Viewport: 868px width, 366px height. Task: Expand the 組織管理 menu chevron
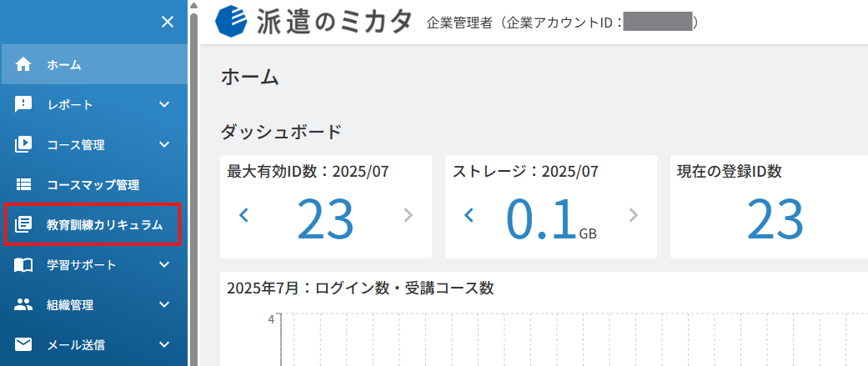164,304
